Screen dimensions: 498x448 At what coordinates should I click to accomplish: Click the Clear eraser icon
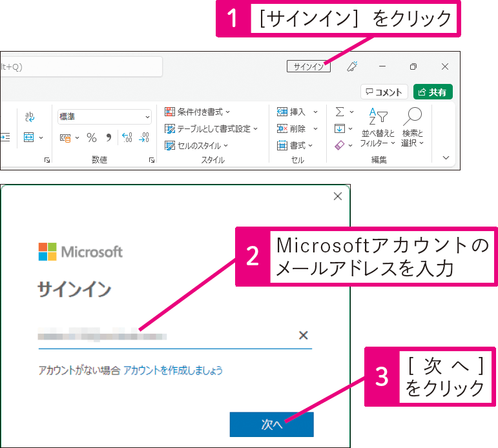click(340, 145)
